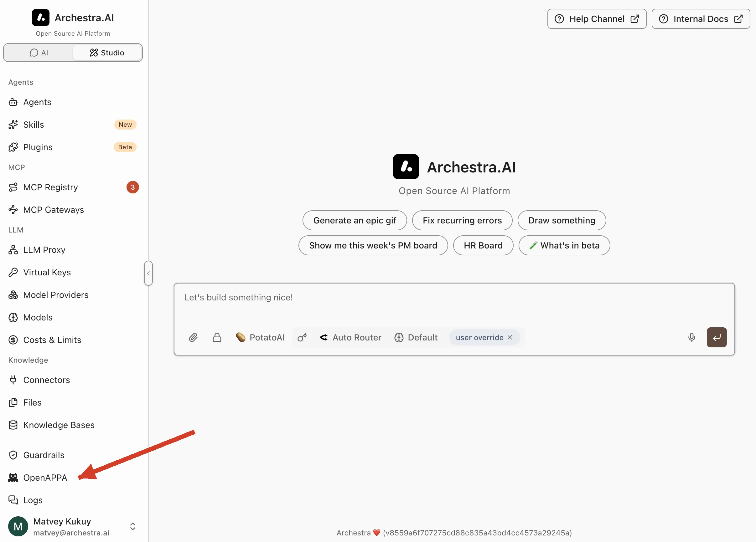756x542 pixels.
Task: Switch to the AI tab
Action: click(39, 53)
